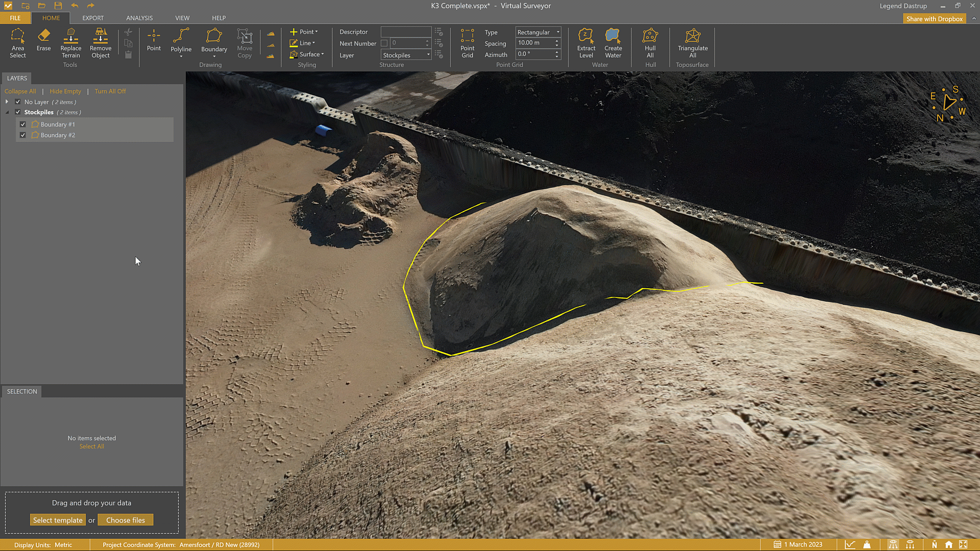Select the Area Select tool
Image resolution: width=980 pixels, height=551 pixels.
coord(17,43)
